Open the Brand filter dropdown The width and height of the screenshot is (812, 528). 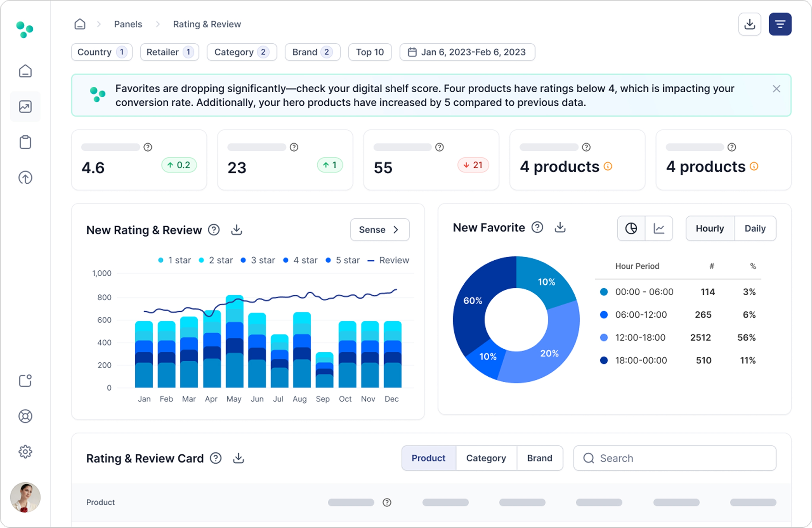[313, 52]
